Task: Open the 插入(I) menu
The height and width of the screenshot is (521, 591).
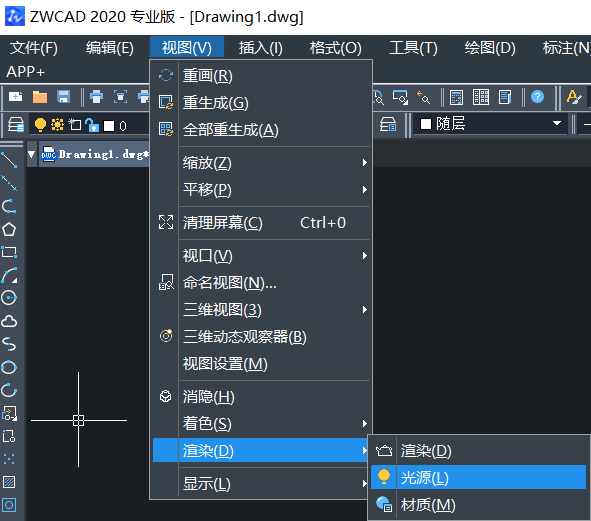Action: point(260,48)
